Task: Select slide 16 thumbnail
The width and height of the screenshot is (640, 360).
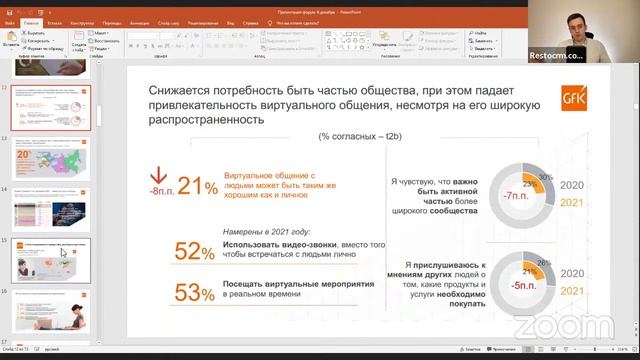Action: pos(51,312)
